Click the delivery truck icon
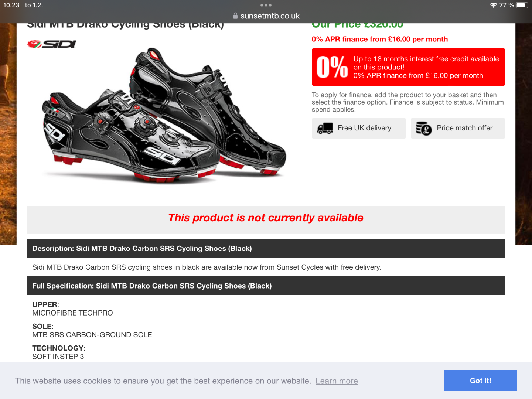The image size is (532, 399). coord(325,128)
